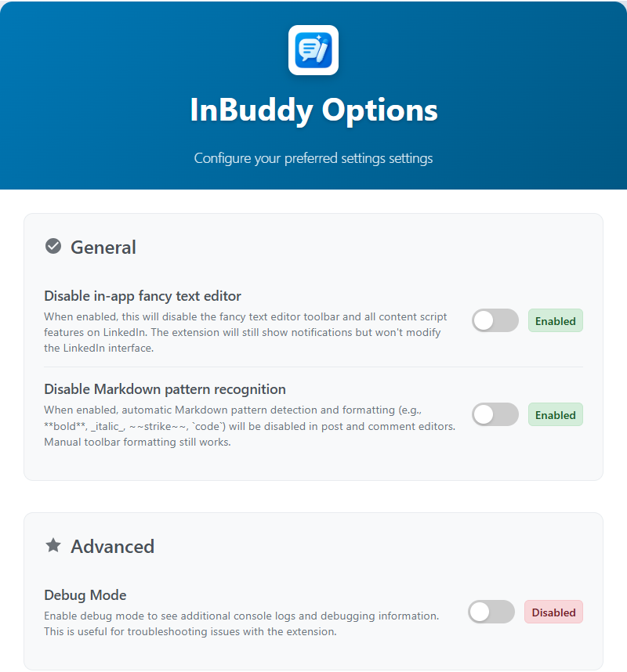This screenshot has height=672, width=627.
Task: Select the General section heading
Action: click(103, 247)
